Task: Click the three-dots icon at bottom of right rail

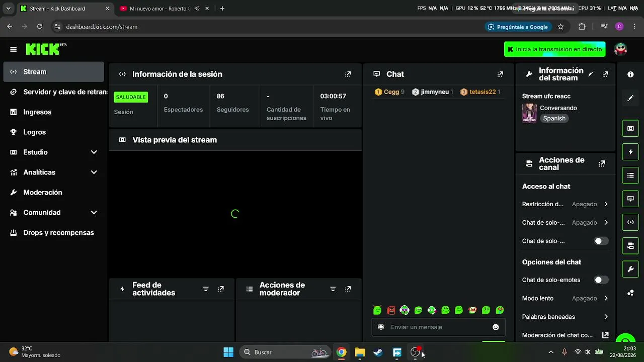Action: coord(630,293)
